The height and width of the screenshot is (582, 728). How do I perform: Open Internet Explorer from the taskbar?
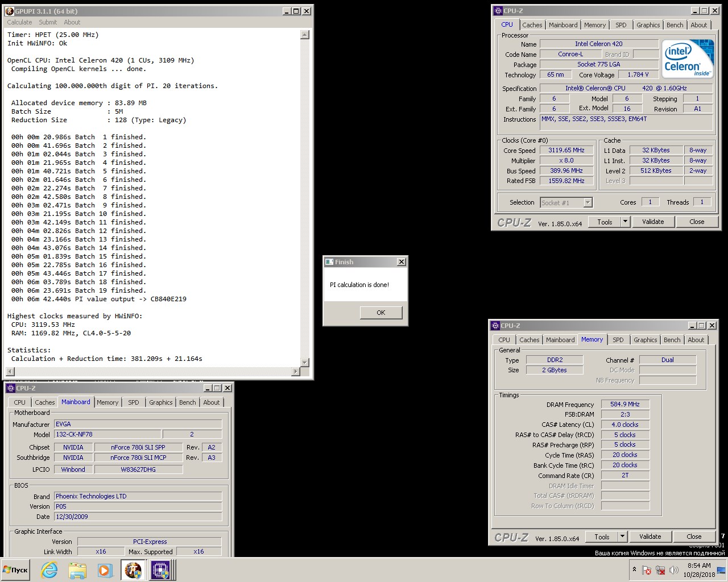(49, 570)
